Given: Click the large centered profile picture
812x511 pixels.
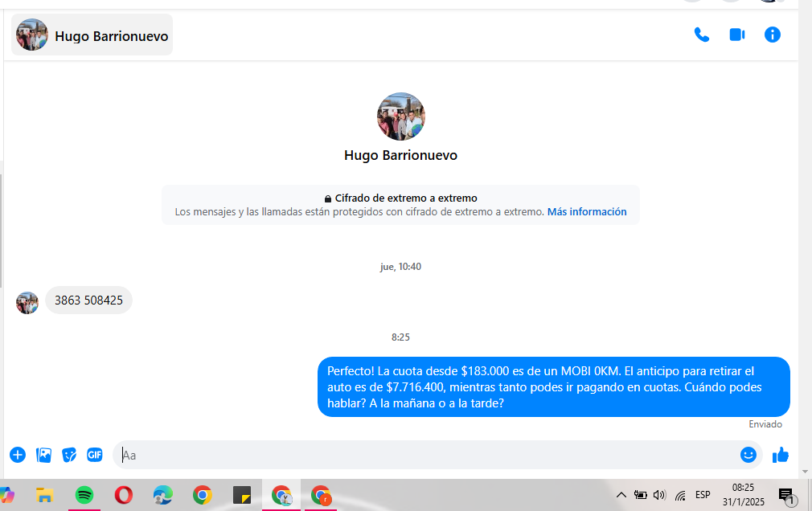Looking at the screenshot, I should click(400, 117).
